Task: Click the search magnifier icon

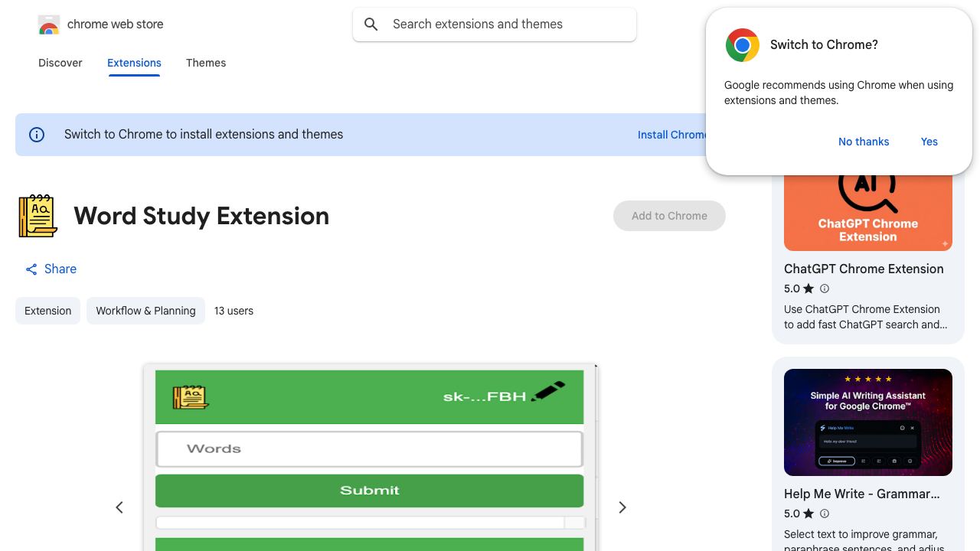Action: [371, 24]
